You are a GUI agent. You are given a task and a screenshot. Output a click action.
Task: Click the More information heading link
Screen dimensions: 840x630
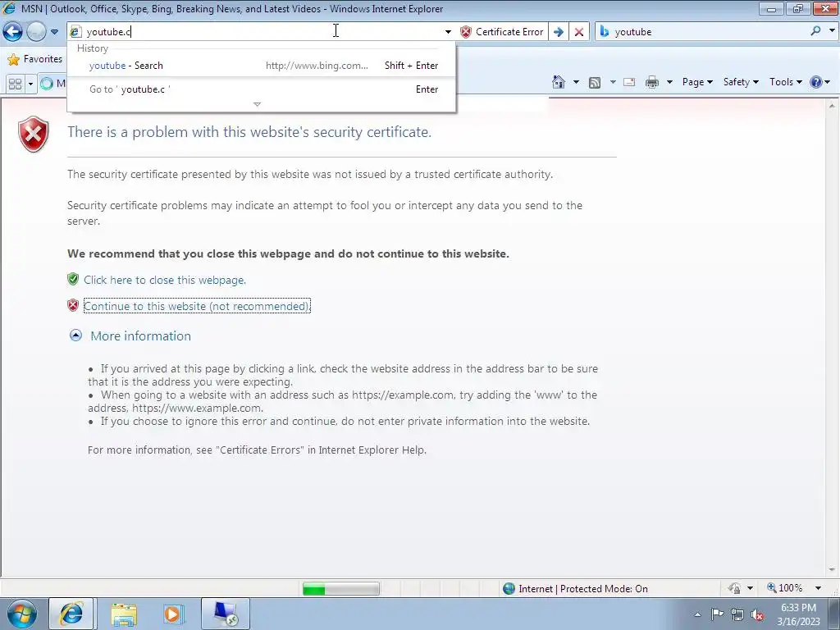pyautogui.click(x=141, y=336)
